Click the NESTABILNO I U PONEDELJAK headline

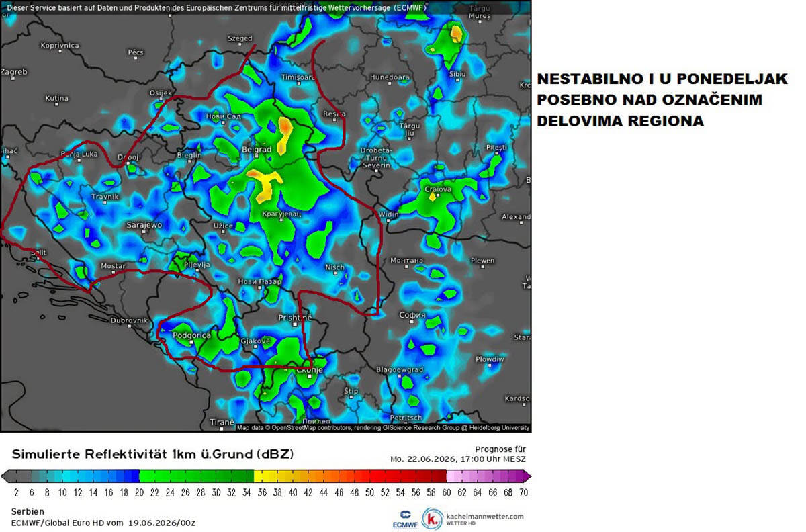click(x=662, y=80)
